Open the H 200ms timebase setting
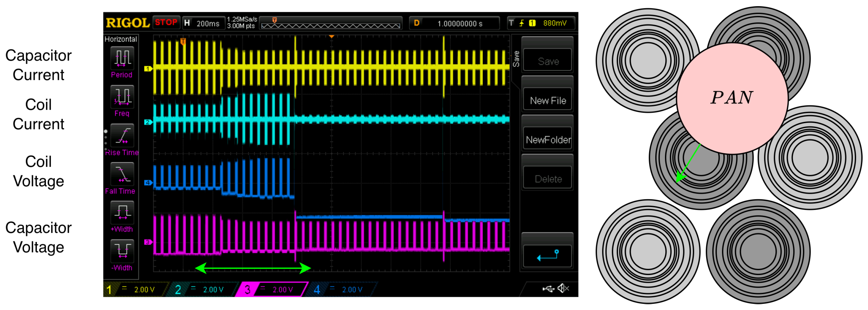The image size is (868, 310). click(204, 23)
